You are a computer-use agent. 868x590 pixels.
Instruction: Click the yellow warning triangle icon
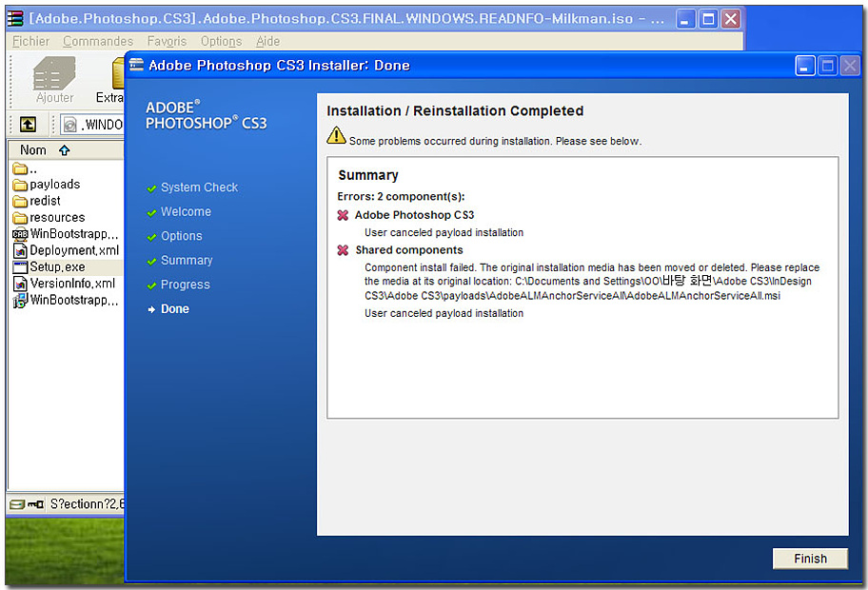(336, 136)
